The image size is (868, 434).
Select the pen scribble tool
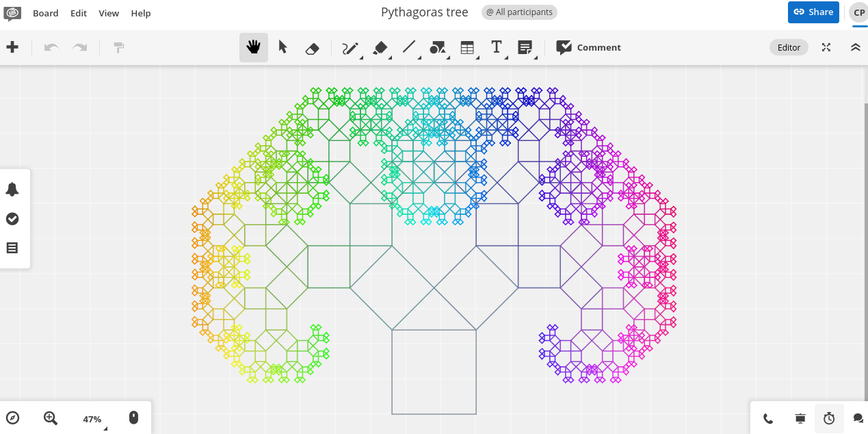350,48
